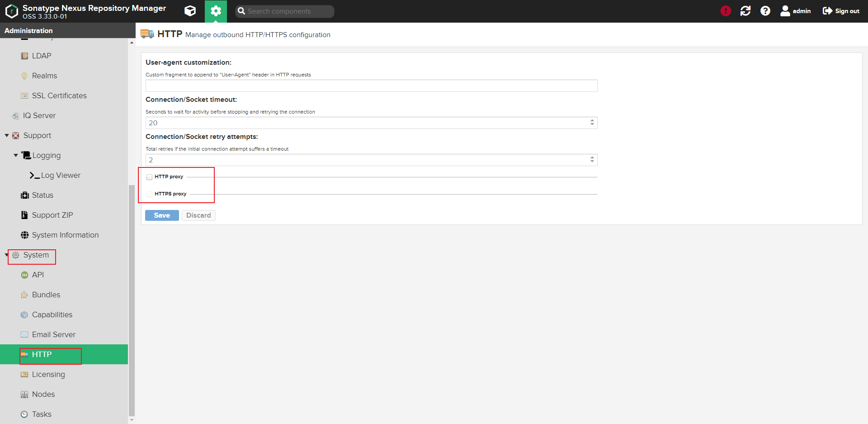Click the Support lifebuoy icon
The height and width of the screenshot is (424, 868).
(15, 135)
